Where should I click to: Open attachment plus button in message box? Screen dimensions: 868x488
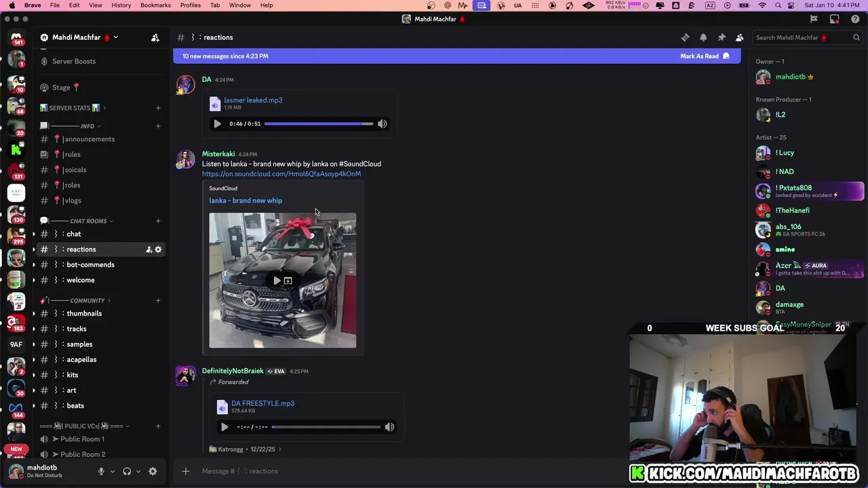(186, 471)
